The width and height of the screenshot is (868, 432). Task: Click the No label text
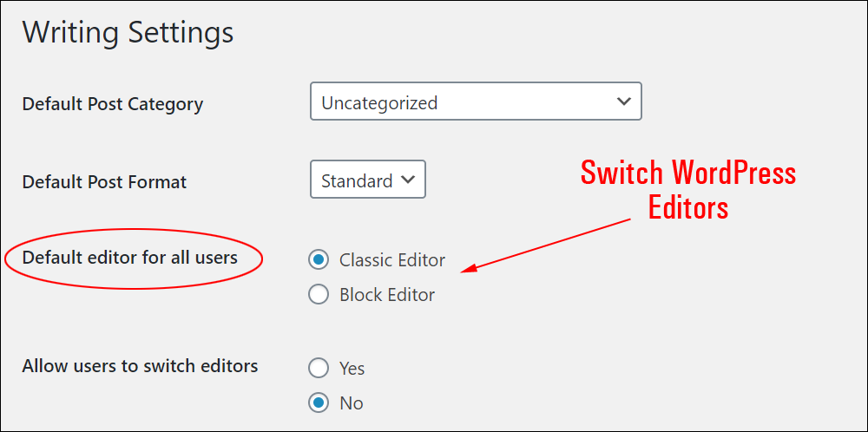click(x=351, y=403)
